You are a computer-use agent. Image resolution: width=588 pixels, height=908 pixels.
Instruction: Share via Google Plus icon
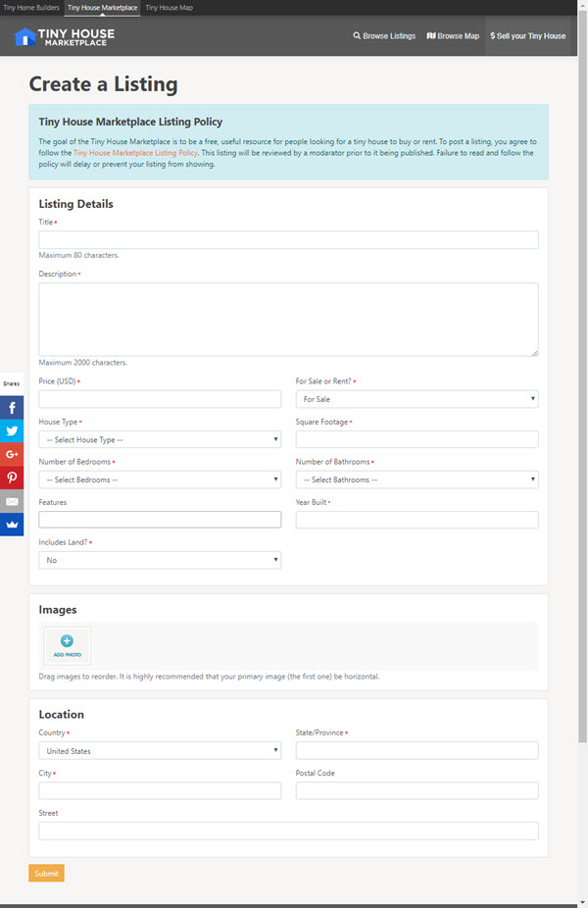(12, 455)
